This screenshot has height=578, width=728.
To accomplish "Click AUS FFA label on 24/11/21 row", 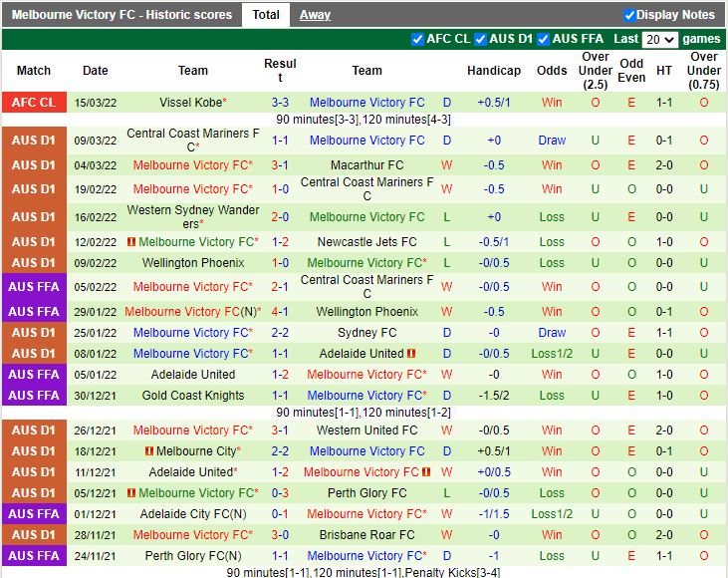I will 34,556.
